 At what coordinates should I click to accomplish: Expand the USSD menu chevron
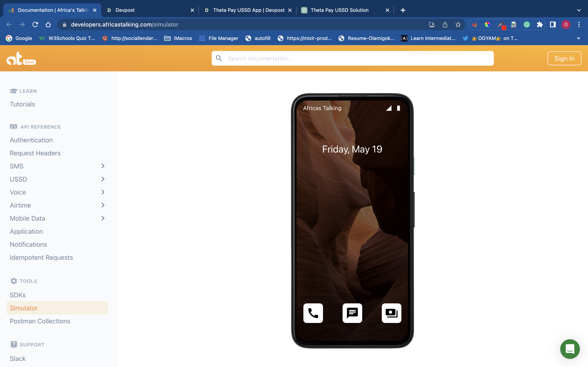tap(103, 179)
